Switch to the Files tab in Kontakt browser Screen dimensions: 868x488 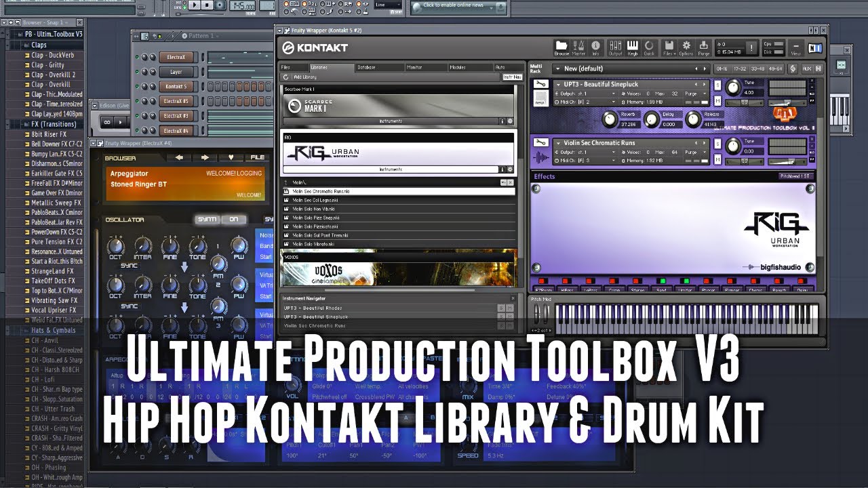(294, 68)
